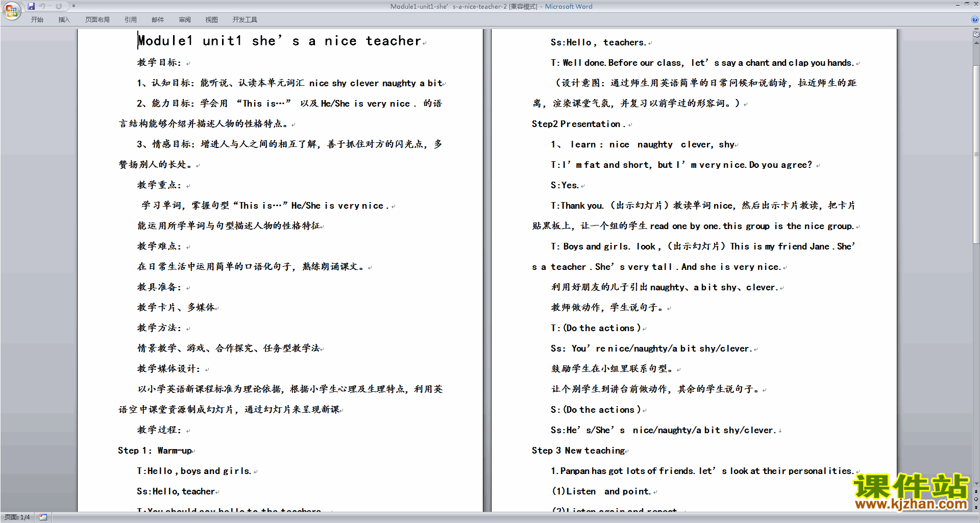Screen dimensions: 980x523
Task: Open the 审阅 ribbon tab
Action: 185,19
